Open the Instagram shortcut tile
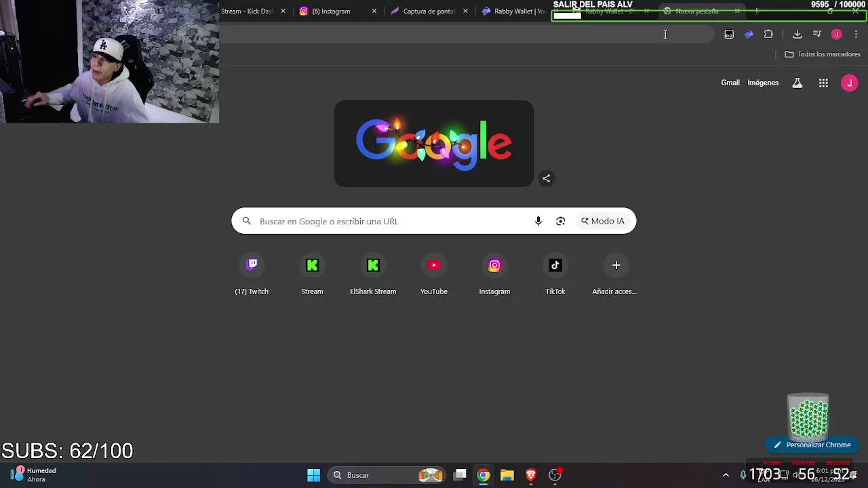This screenshot has width=868, height=488. point(494,274)
